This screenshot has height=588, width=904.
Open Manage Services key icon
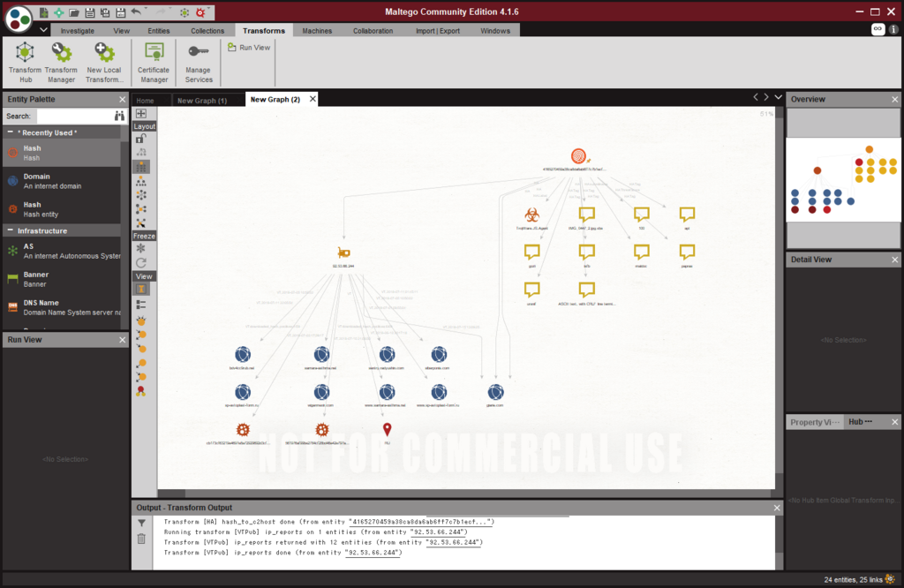pyautogui.click(x=199, y=63)
